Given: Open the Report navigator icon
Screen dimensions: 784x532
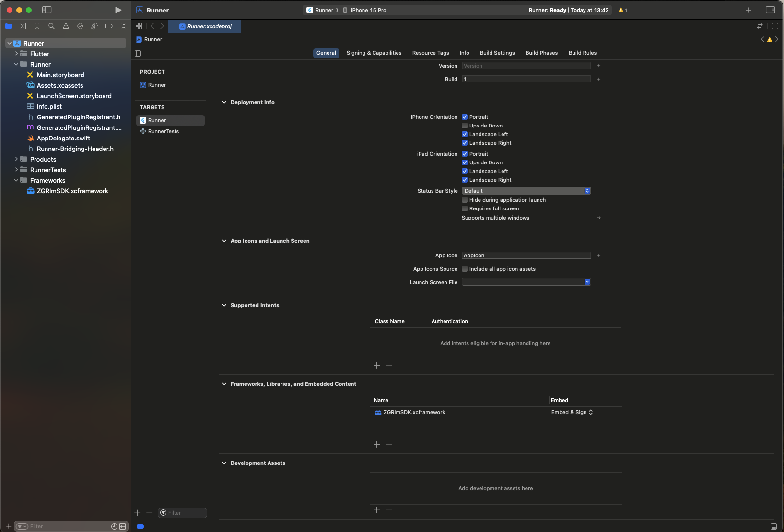Looking at the screenshot, I should [123, 26].
